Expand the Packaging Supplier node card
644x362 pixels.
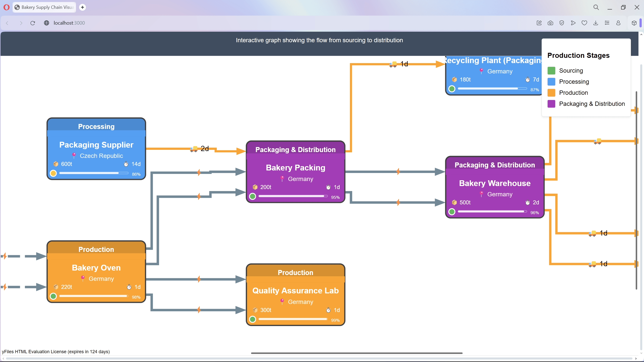coord(96,126)
